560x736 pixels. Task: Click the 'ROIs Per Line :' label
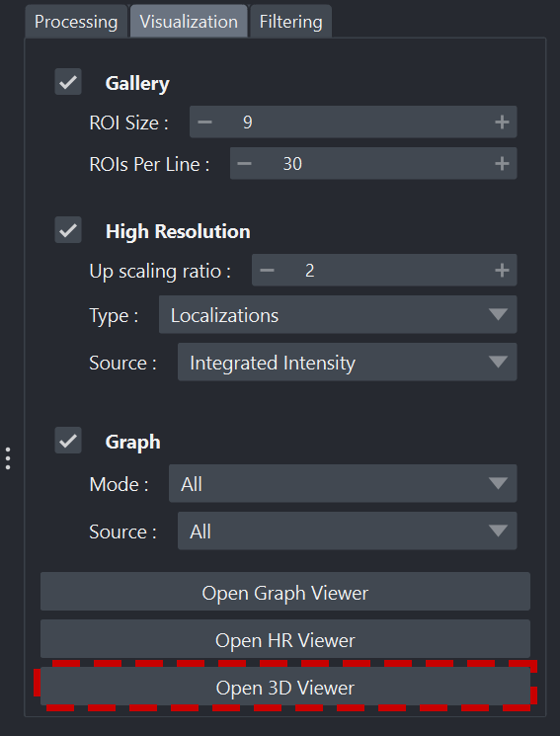(x=149, y=164)
